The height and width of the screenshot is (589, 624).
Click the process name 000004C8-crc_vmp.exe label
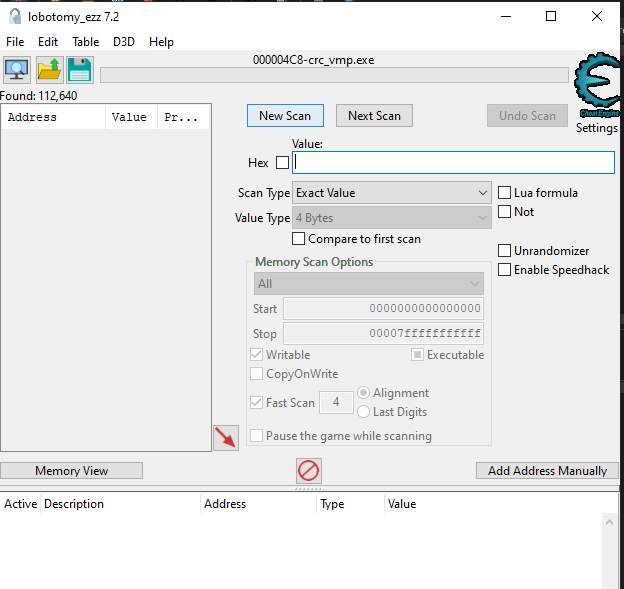click(x=314, y=60)
